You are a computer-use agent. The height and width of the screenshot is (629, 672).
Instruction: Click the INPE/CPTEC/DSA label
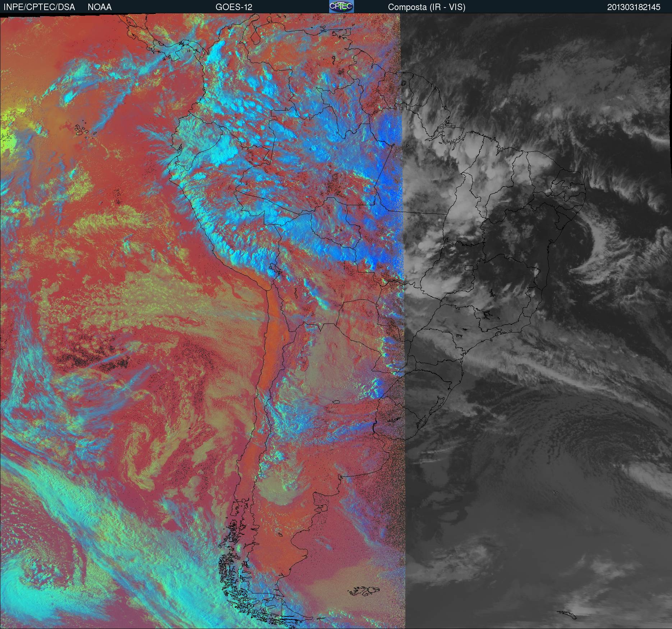[x=39, y=7]
